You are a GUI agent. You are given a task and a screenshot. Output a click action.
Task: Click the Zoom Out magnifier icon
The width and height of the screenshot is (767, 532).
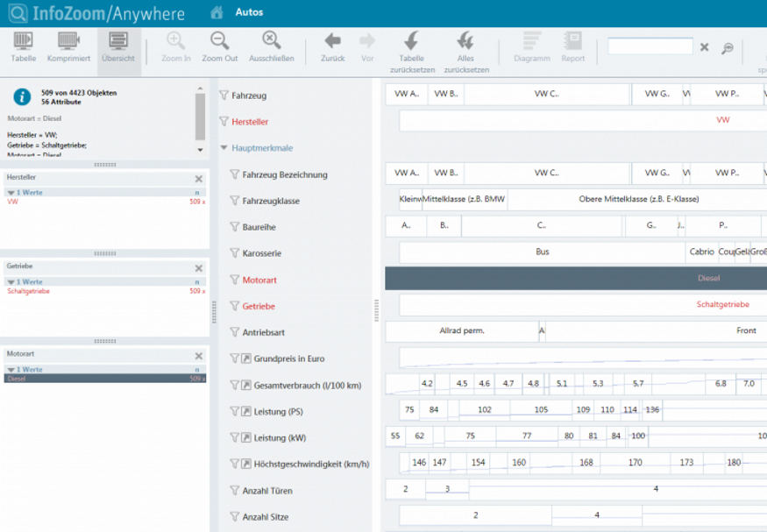219,41
